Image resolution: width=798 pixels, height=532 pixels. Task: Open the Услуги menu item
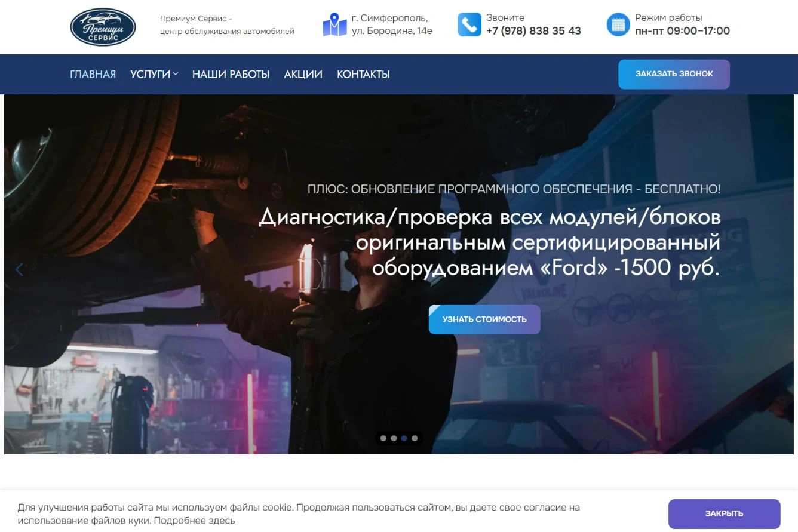point(151,75)
